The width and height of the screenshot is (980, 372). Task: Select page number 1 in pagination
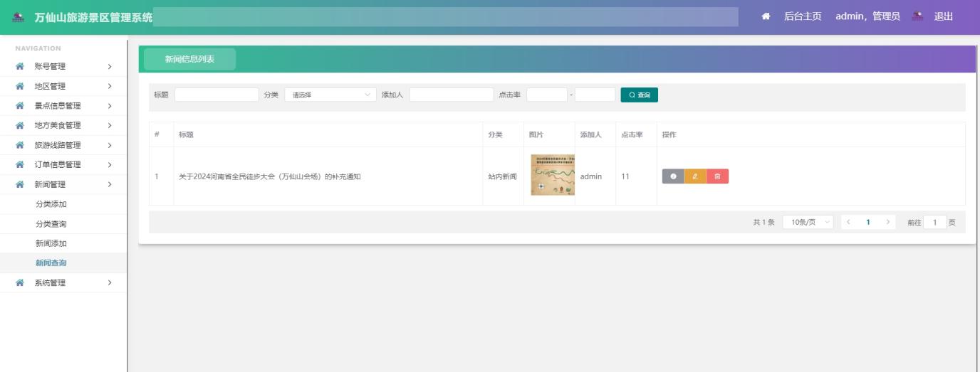point(868,223)
